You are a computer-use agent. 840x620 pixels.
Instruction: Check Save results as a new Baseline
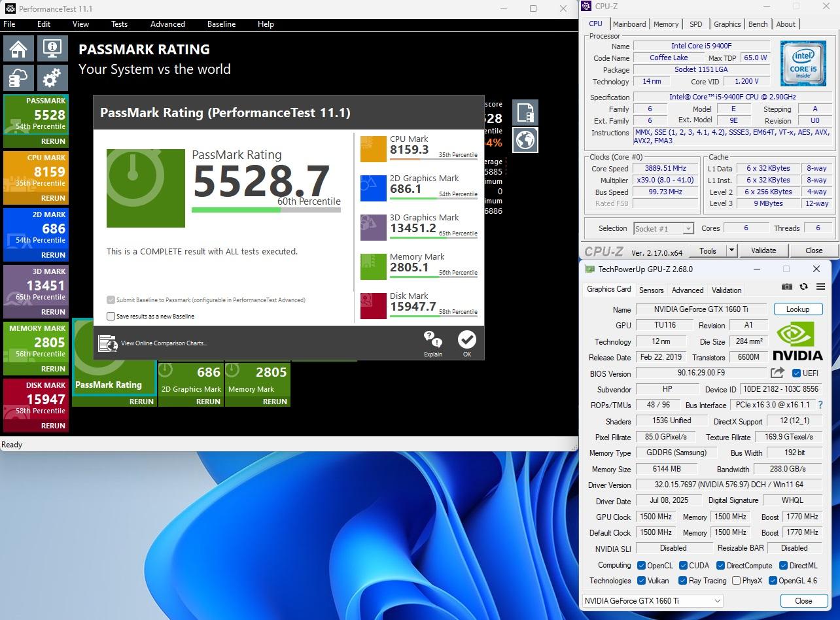[111, 316]
